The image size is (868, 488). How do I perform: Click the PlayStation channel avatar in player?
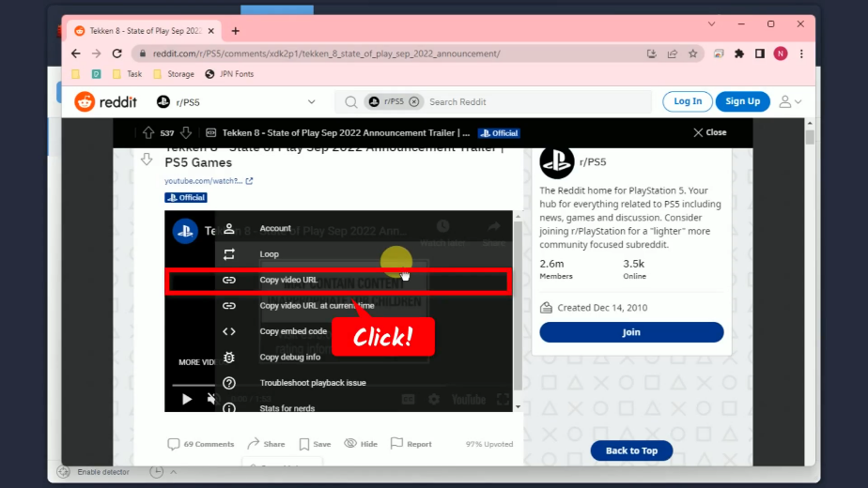[x=185, y=231]
